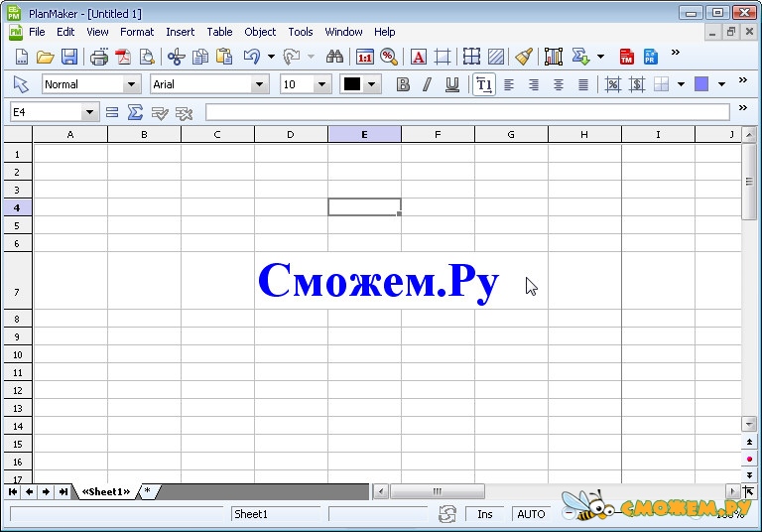Viewport: 762px width, 532px height.
Task: Insert a chart frame with the chart icon
Action: 553,57
